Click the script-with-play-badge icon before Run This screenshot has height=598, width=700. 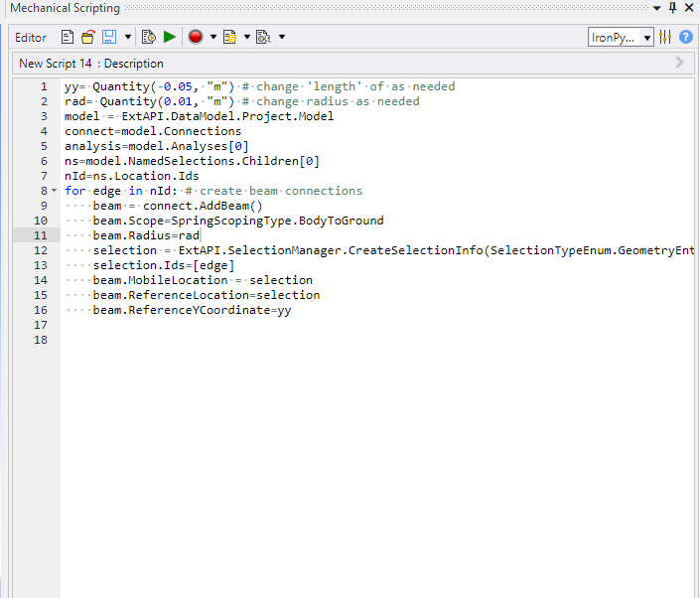click(148, 37)
